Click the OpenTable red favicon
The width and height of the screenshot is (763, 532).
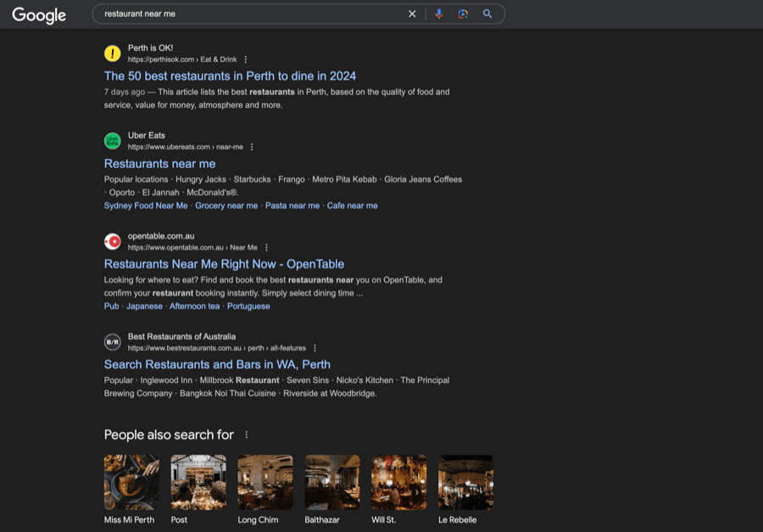tap(113, 241)
